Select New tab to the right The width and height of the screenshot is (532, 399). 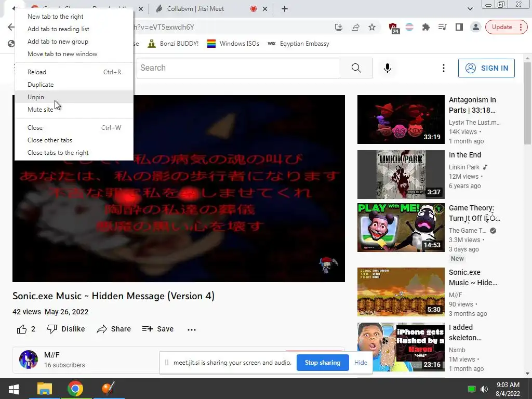(74, 16)
